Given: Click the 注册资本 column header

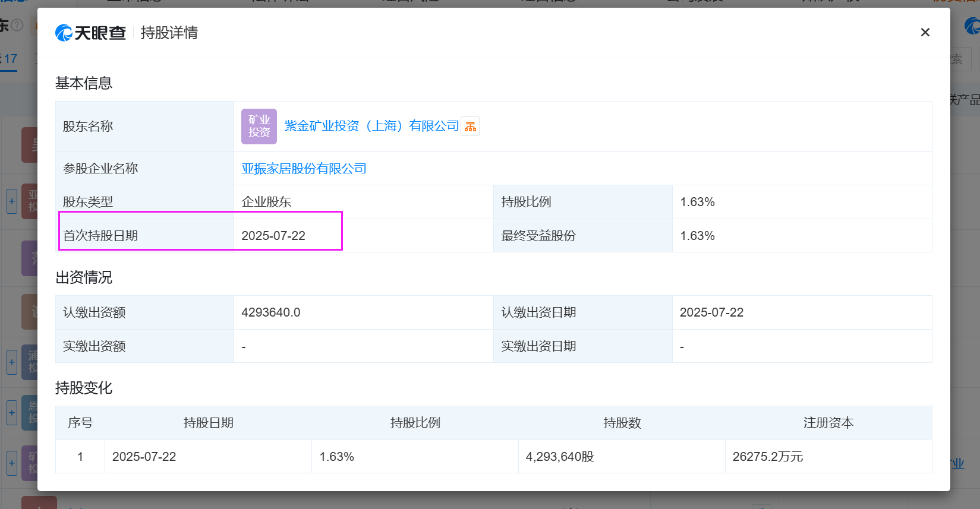Looking at the screenshot, I should click(828, 423).
